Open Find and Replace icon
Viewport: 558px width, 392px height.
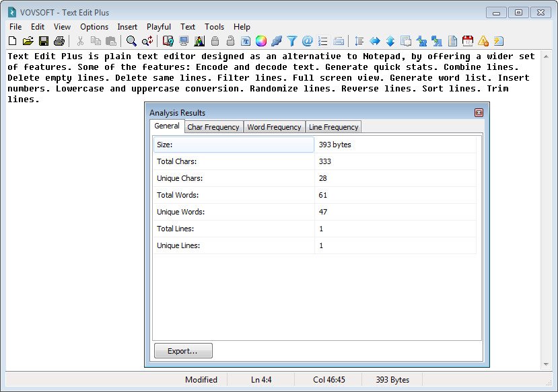[147, 41]
